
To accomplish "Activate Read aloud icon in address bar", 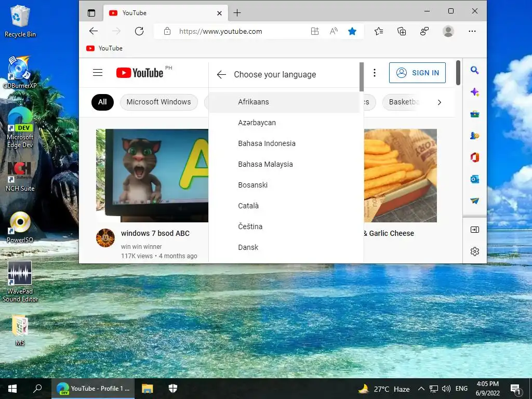I will coord(334,31).
